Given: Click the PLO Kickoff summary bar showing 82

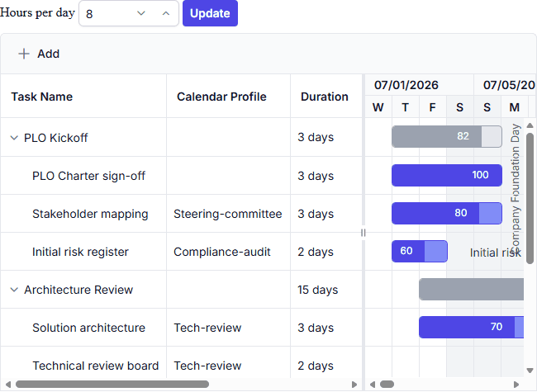Looking at the screenshot, I should click(447, 136).
